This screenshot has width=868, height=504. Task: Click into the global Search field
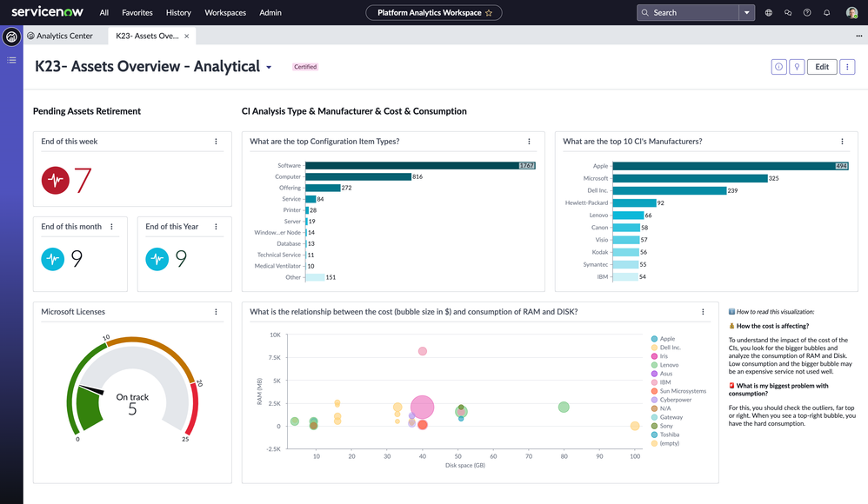click(688, 13)
